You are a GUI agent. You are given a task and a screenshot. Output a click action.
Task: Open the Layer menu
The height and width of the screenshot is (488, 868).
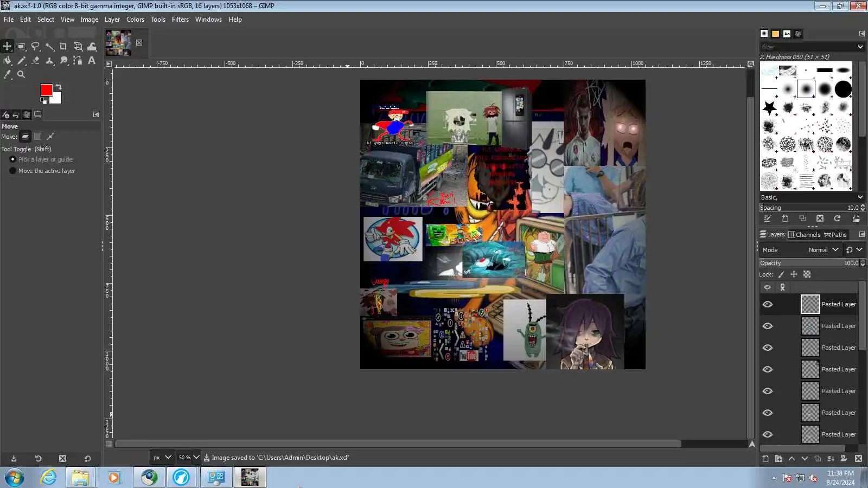[112, 20]
